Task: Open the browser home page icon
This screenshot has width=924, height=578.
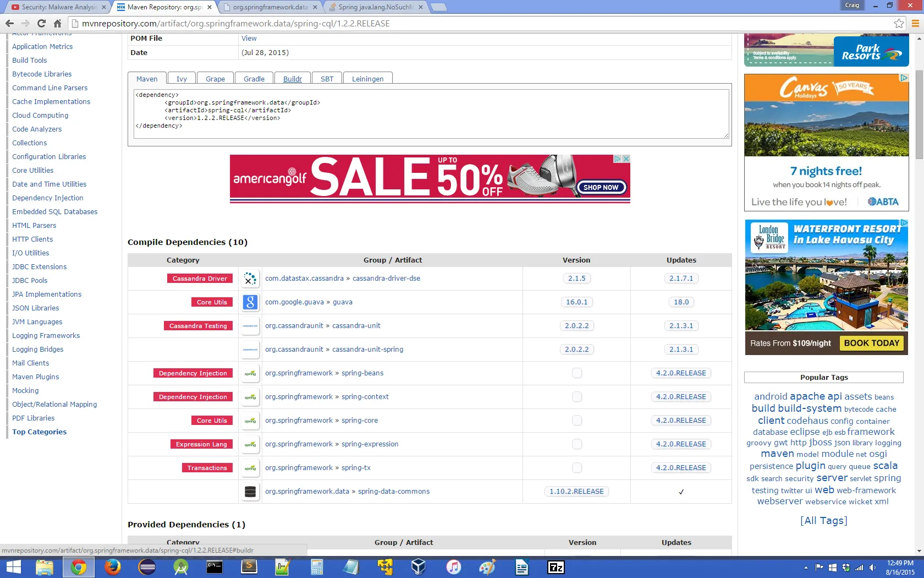Action: (x=57, y=23)
